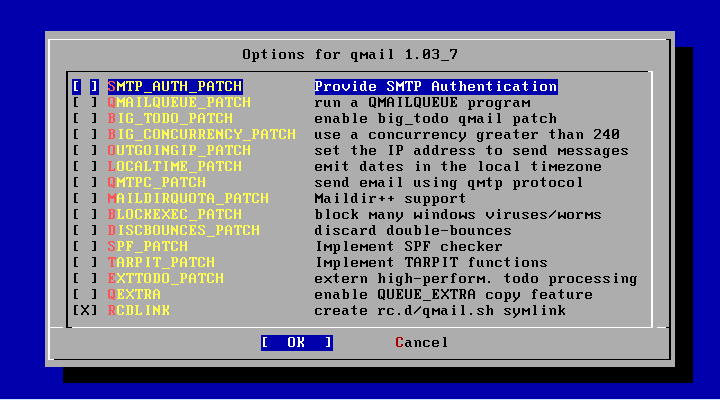Viewport: 720px width, 400px height.
Task: Click 'Implement TARPIT functions' description
Action: (431, 262)
